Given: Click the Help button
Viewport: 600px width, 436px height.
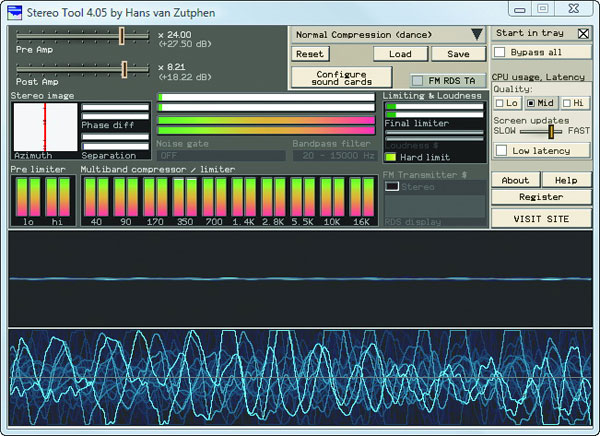Looking at the screenshot, I should pyautogui.click(x=566, y=180).
